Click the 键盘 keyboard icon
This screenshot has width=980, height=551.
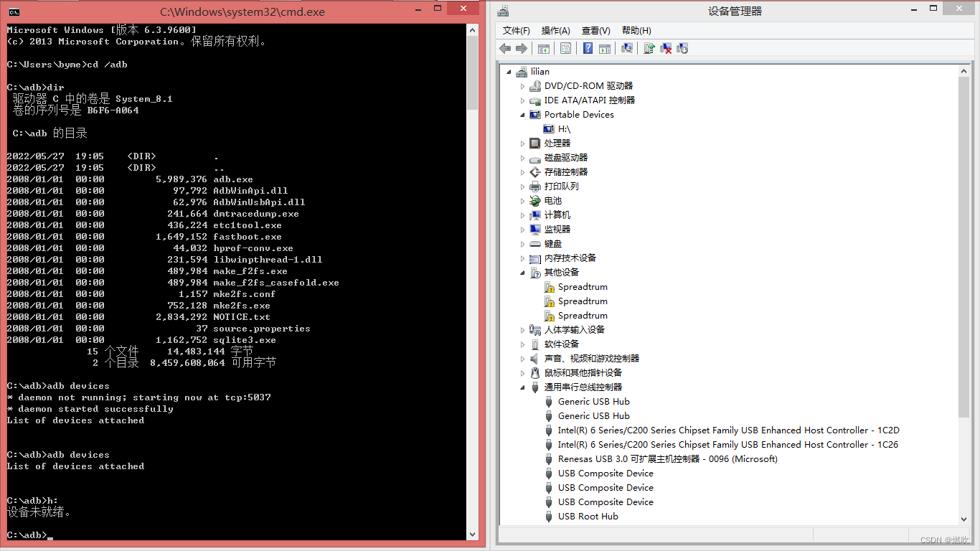point(535,244)
